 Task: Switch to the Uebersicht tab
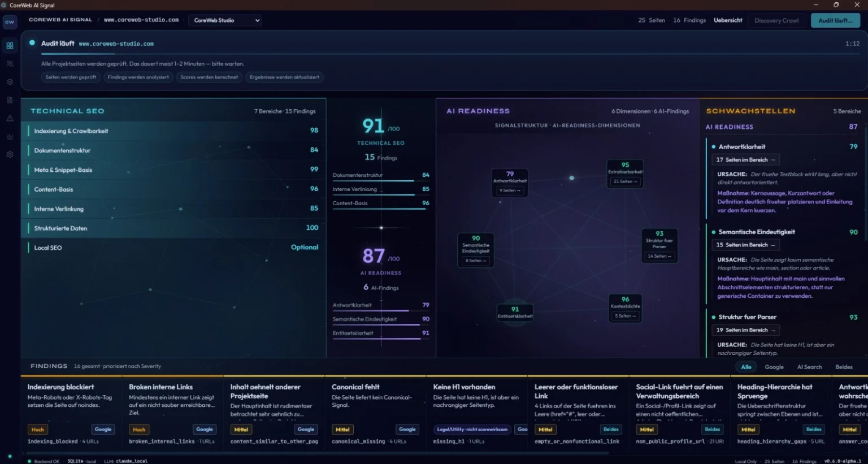pos(728,20)
